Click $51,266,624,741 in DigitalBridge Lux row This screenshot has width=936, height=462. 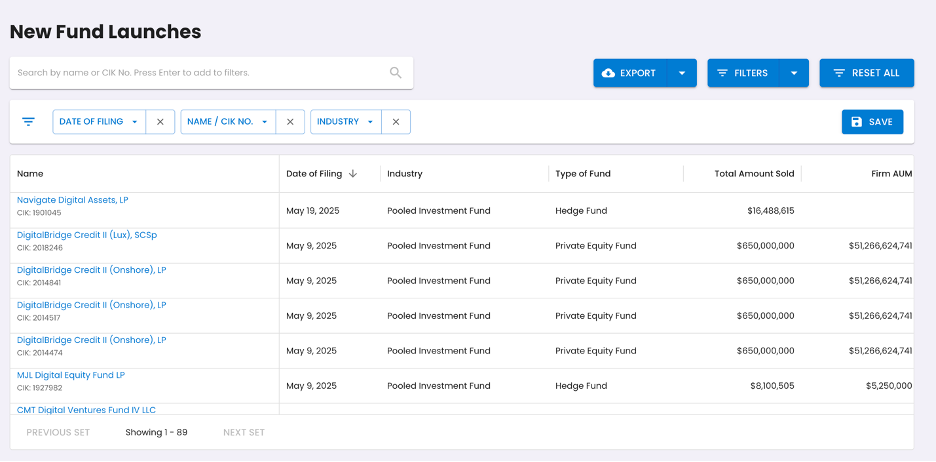coord(880,246)
